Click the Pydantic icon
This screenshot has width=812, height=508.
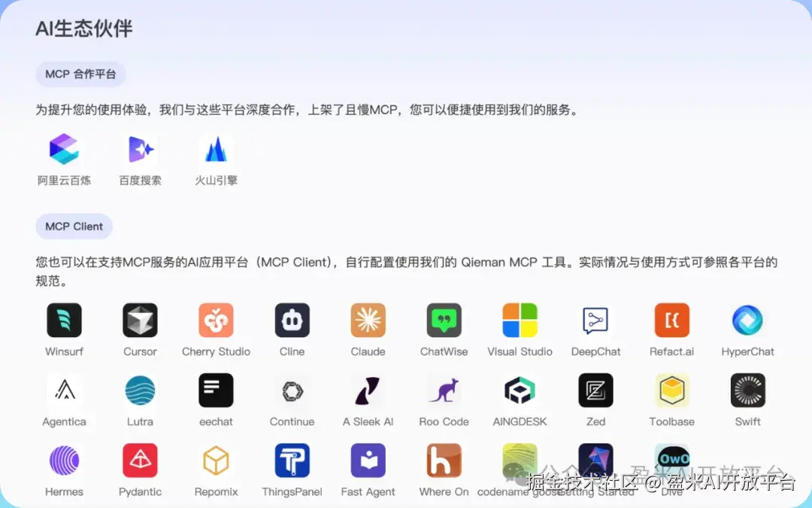coord(140,461)
